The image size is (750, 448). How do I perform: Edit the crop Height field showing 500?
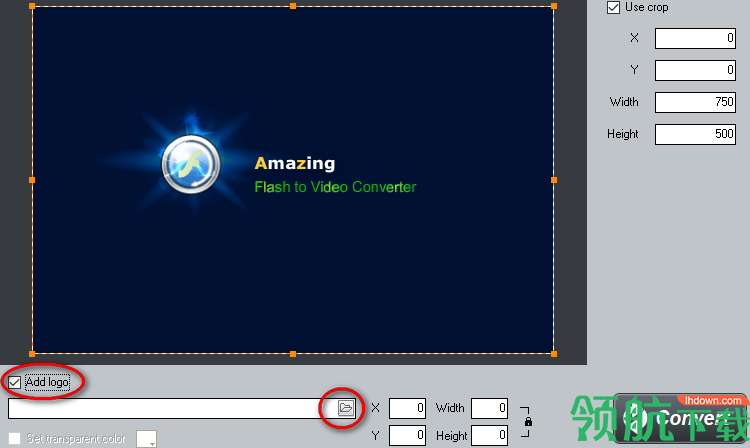point(695,134)
